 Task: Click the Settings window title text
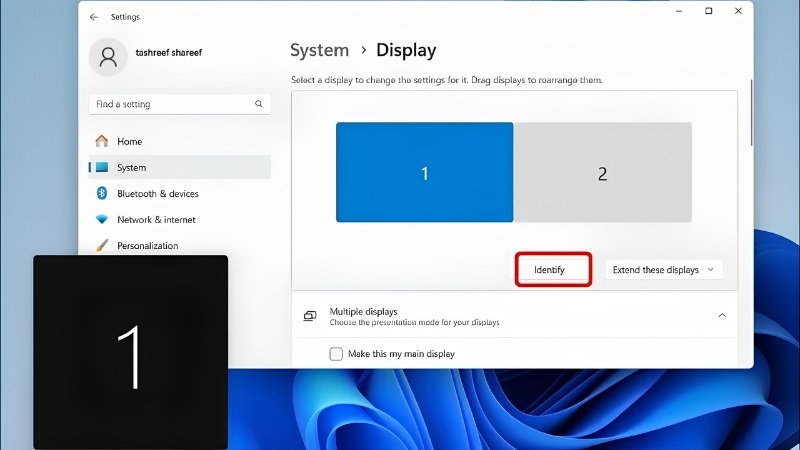pyautogui.click(x=125, y=17)
